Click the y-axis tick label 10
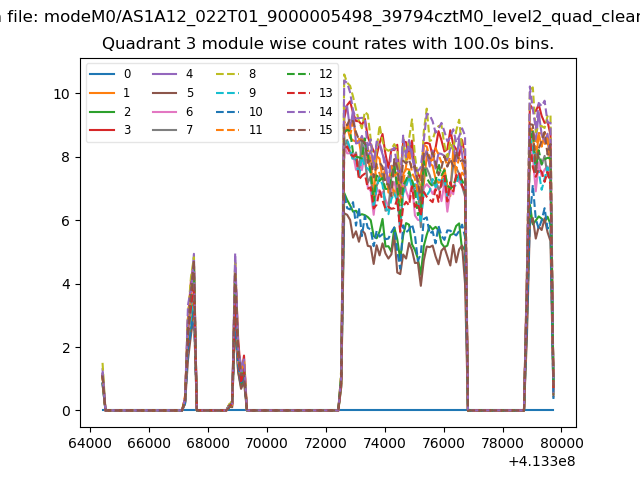640x480 pixels. [x=61, y=93]
